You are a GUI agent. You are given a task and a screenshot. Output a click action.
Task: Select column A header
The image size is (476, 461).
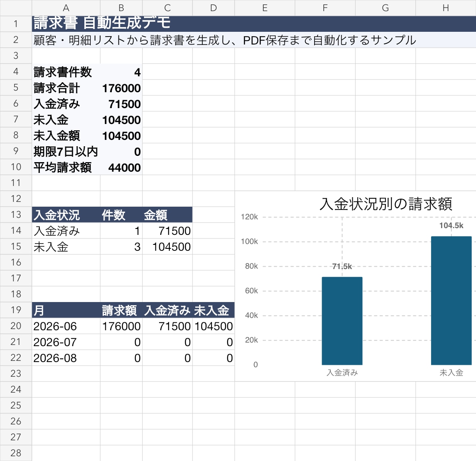click(x=66, y=8)
